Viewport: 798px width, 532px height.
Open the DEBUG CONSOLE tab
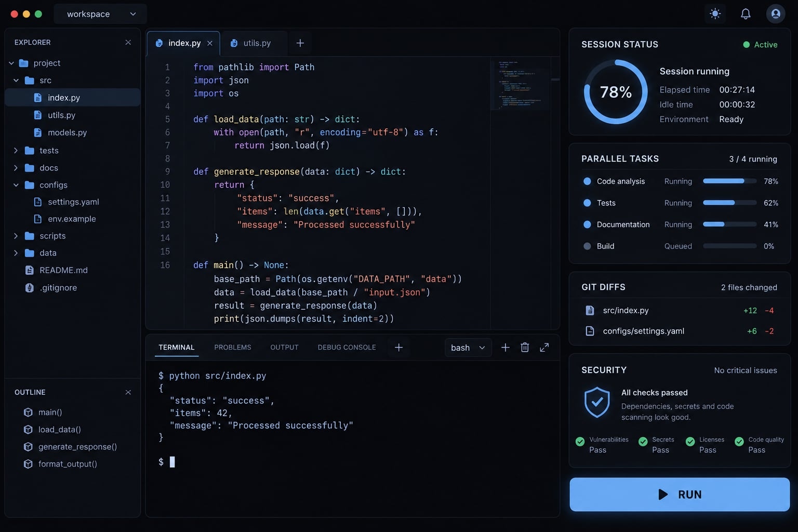click(347, 348)
